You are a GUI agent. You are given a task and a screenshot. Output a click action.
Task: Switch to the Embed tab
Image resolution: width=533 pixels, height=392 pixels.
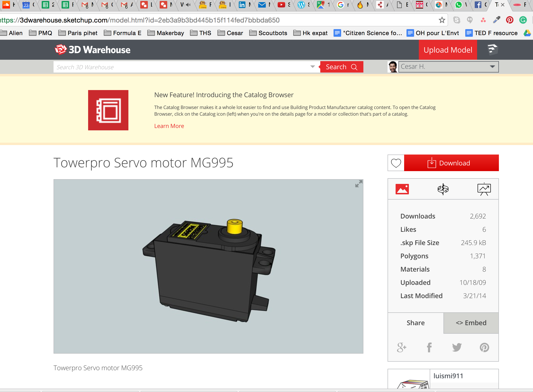(471, 323)
